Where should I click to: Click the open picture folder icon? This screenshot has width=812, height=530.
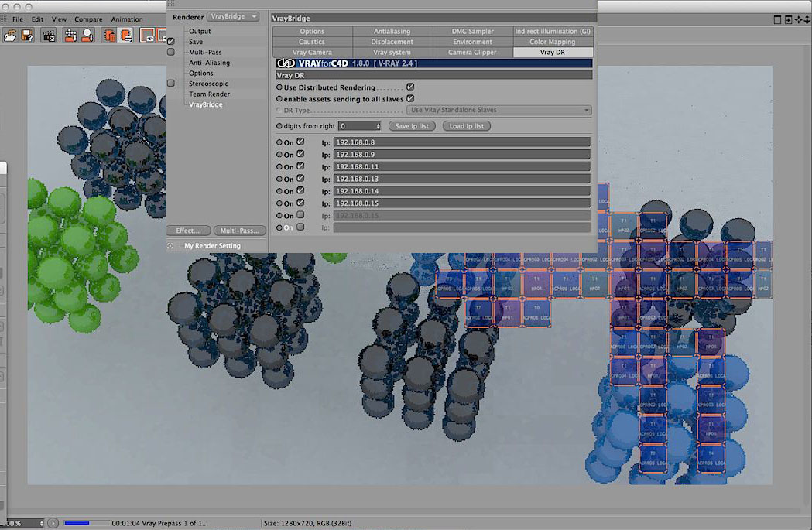tap(10, 35)
